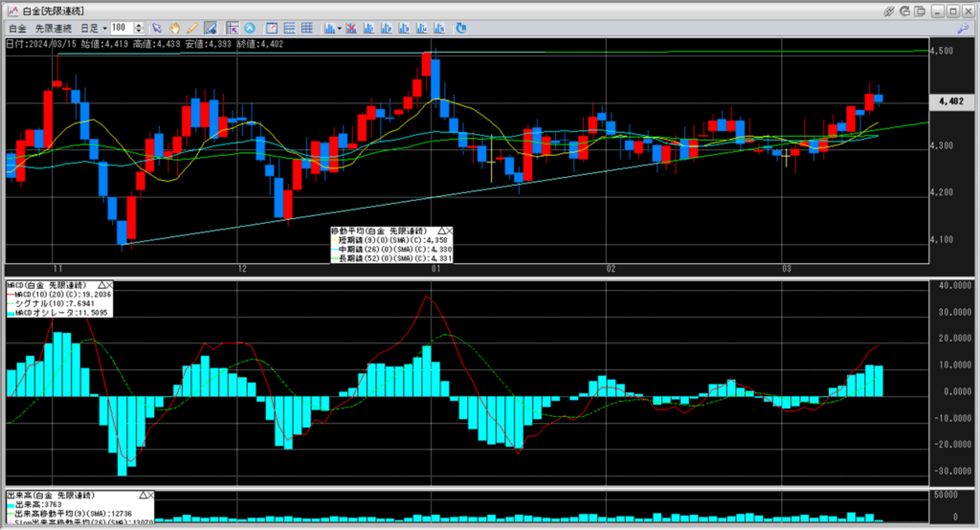Select the arrow pointer tool

coord(158,28)
